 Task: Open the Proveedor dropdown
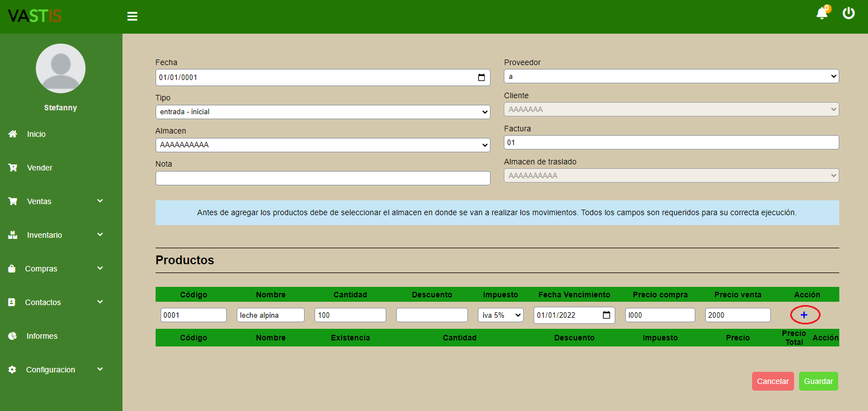pos(672,76)
